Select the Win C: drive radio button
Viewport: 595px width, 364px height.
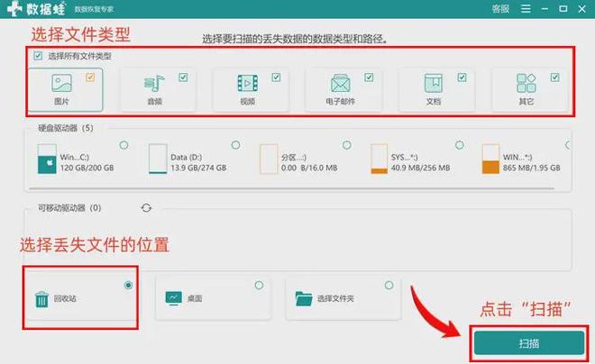[x=122, y=144]
